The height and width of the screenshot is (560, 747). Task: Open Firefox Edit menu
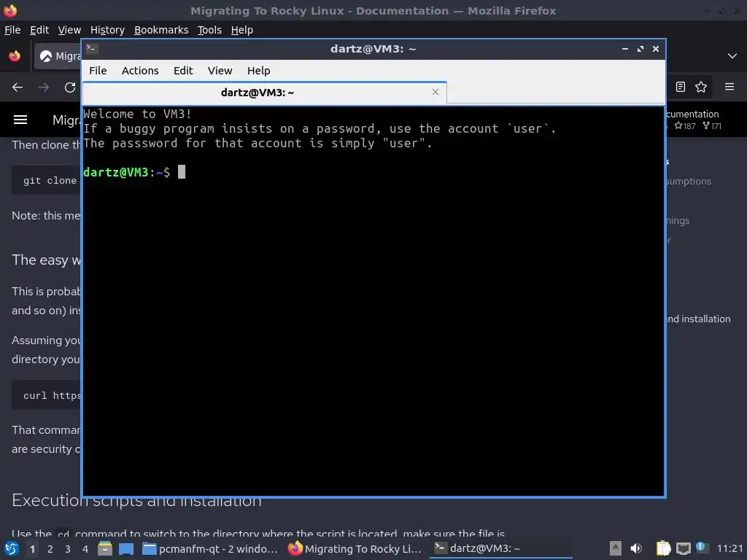point(39,30)
